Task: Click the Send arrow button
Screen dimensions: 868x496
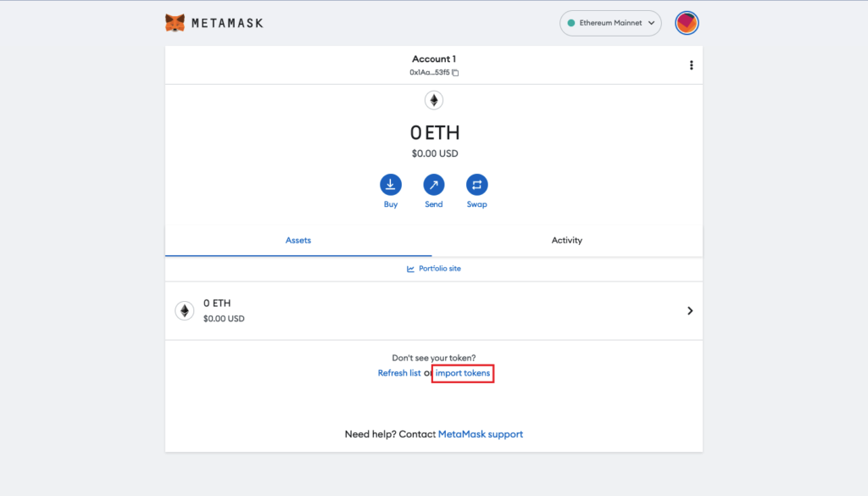Action: (x=434, y=185)
